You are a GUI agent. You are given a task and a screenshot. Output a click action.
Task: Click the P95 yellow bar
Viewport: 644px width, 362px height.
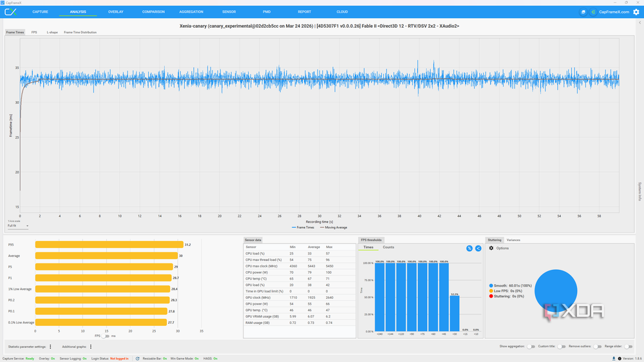coord(109,245)
